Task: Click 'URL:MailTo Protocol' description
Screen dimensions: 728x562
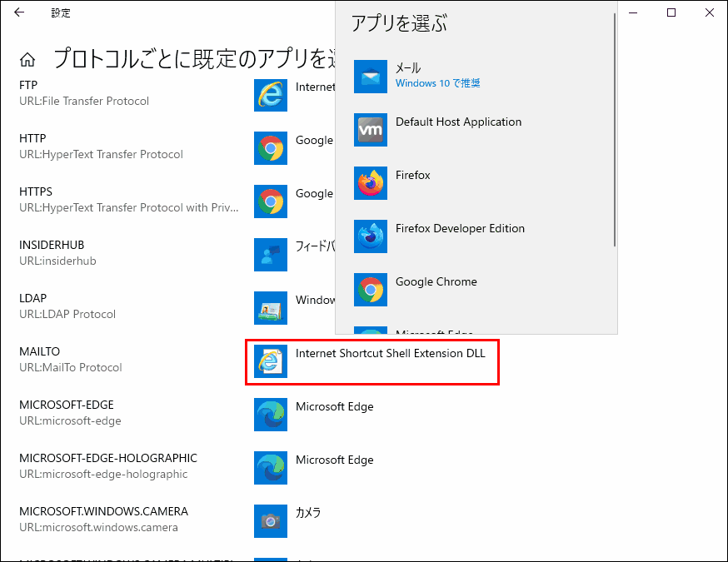Action: pyautogui.click(x=71, y=367)
